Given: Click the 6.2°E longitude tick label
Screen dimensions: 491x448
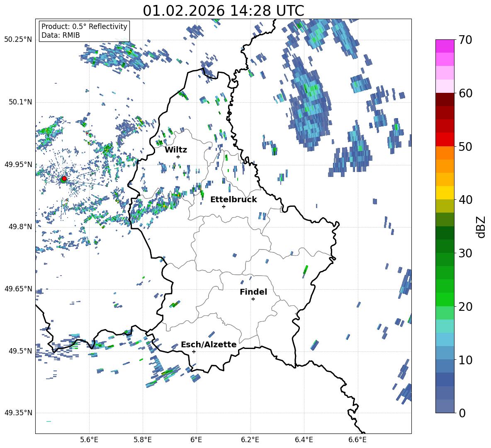Looking at the screenshot, I should pos(250,440).
